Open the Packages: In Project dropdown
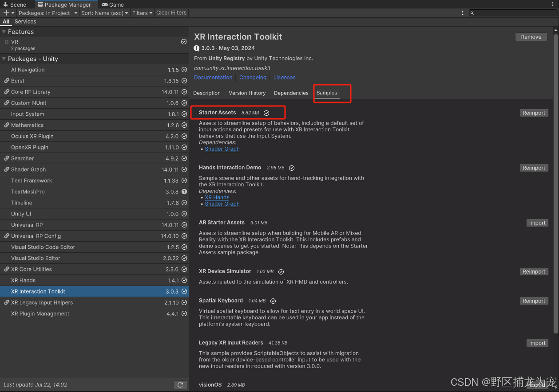Image resolution: width=559 pixels, height=392 pixels. pos(48,13)
